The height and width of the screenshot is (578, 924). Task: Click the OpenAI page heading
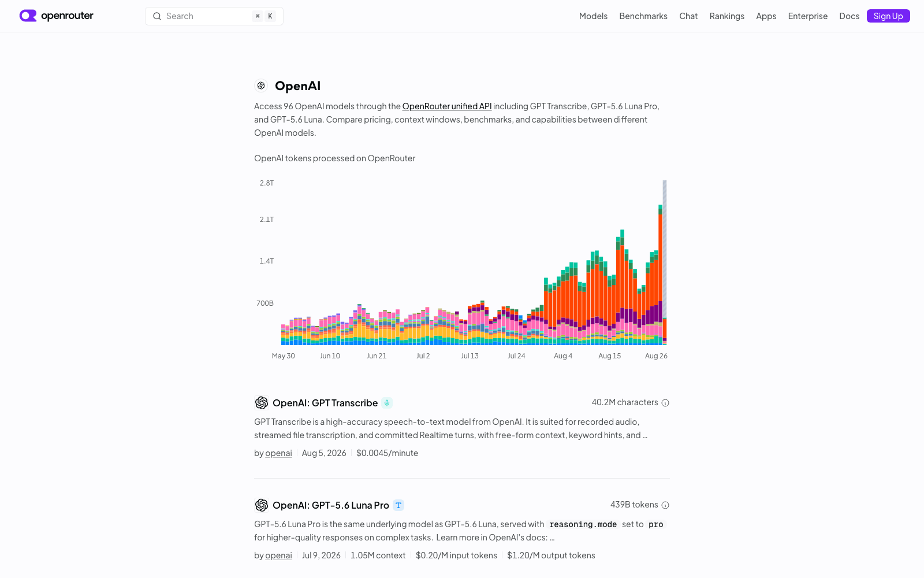click(297, 86)
